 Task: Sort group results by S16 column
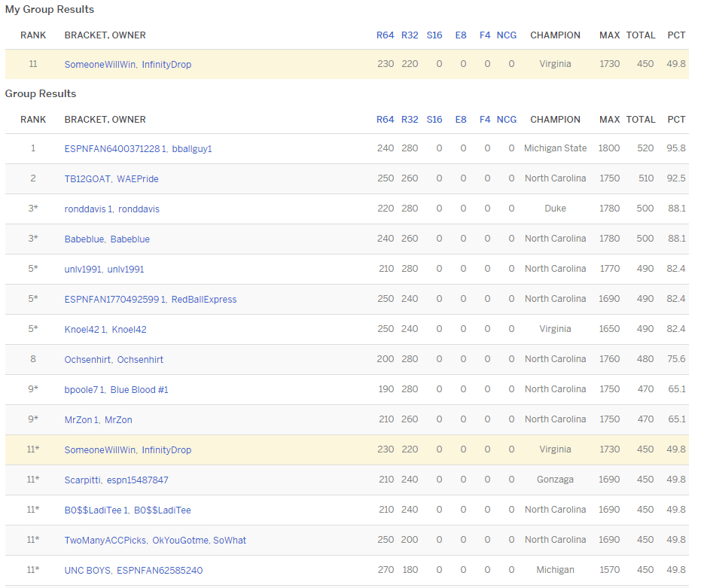434,120
